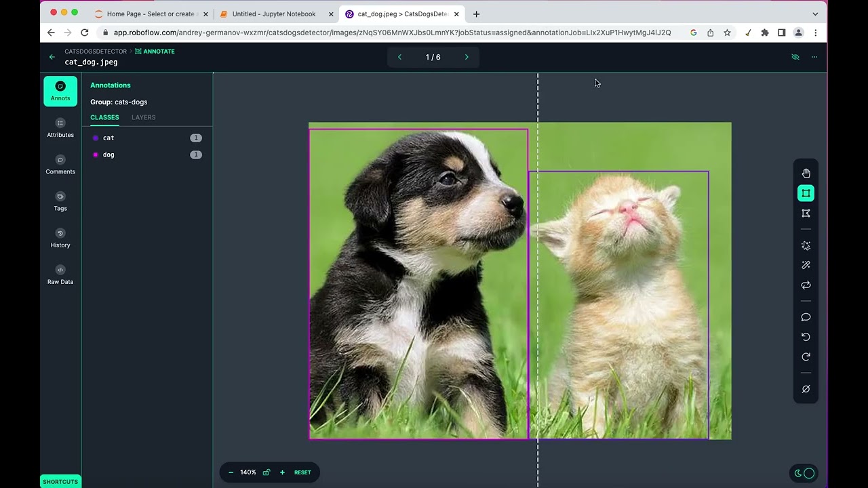Go to the next image with right arrow
Viewport: 868px width, 488px height.
(x=466, y=57)
